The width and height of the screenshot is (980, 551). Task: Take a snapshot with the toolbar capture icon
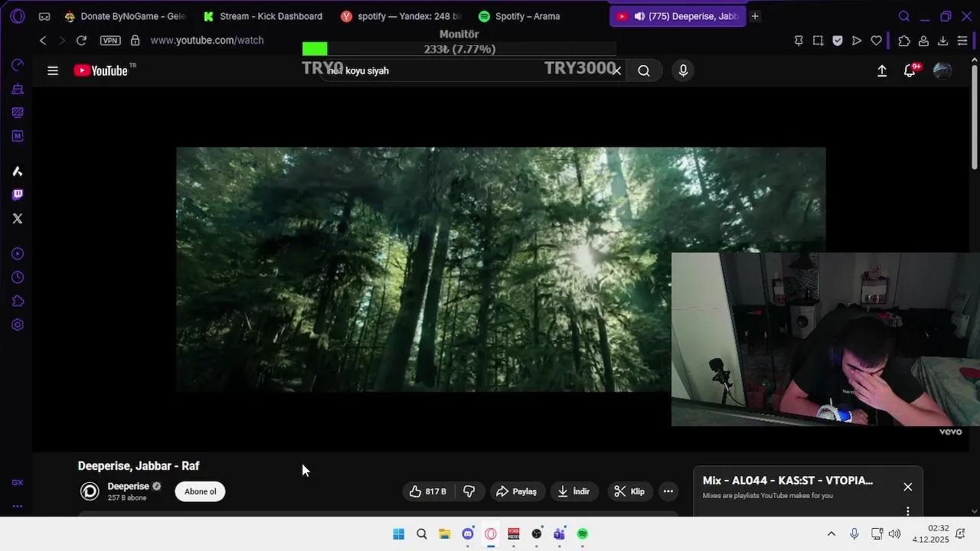pyautogui.click(x=818, y=41)
